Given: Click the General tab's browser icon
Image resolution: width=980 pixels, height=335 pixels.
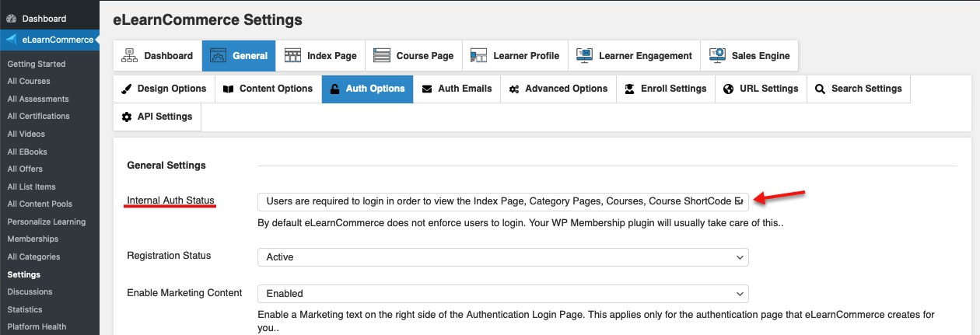Looking at the screenshot, I should click(x=219, y=55).
